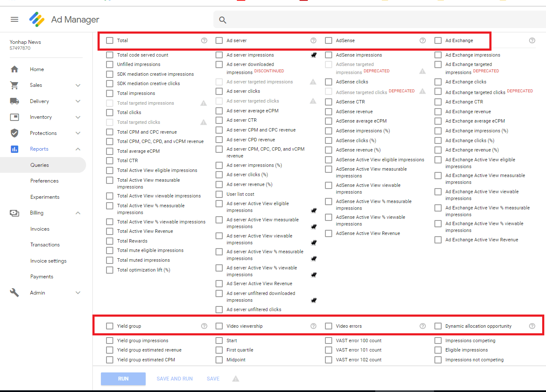Click the Yonhap News account name

click(x=26, y=42)
